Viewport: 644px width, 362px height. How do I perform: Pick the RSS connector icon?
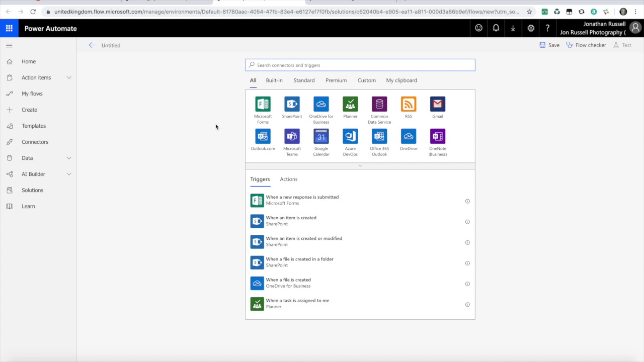point(409,104)
